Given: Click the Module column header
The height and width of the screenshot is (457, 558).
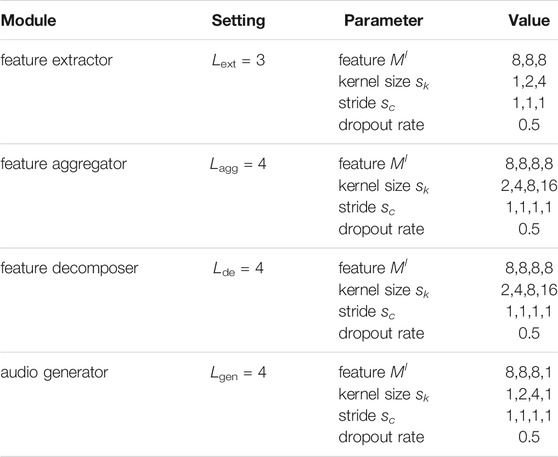Looking at the screenshot, I should [28, 20].
